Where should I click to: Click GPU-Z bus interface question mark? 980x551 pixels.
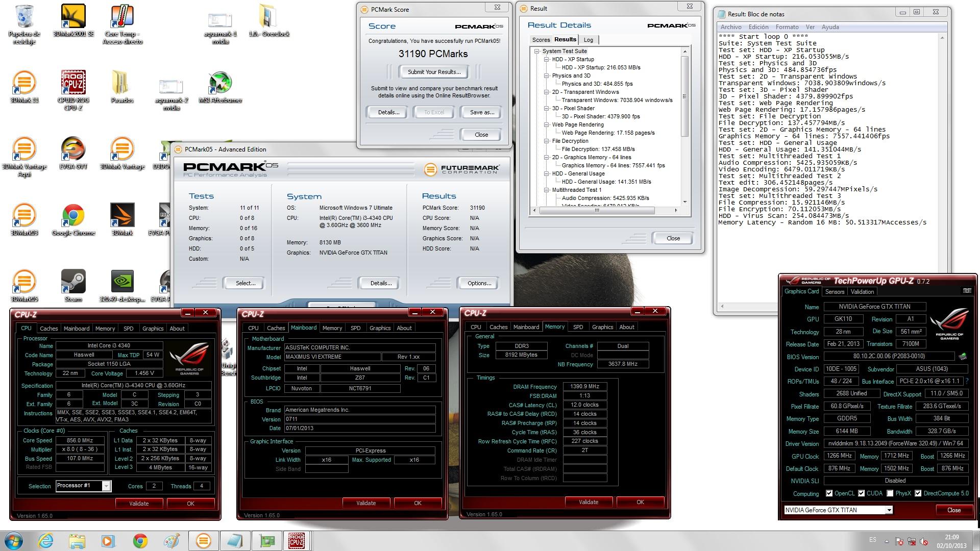[967, 381]
